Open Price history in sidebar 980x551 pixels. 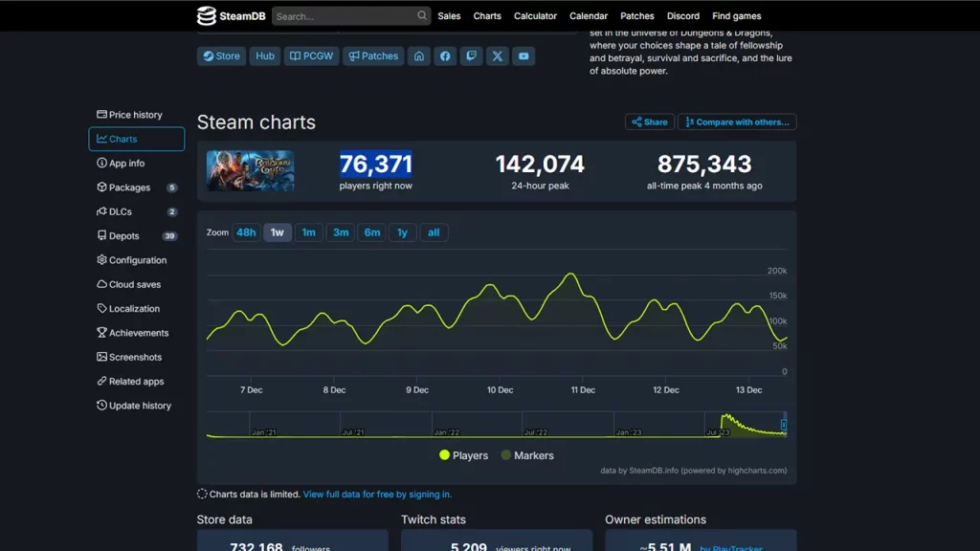pyautogui.click(x=136, y=115)
